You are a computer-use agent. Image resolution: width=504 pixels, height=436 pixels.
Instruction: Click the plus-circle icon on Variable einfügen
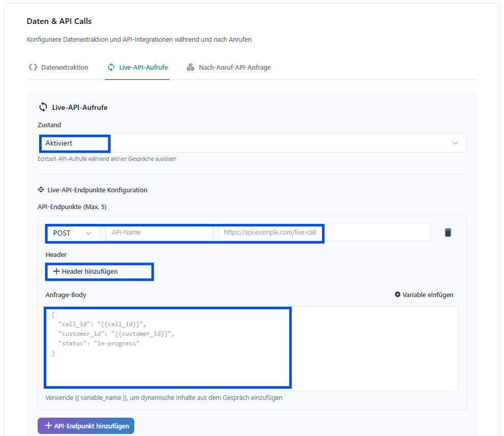click(398, 295)
